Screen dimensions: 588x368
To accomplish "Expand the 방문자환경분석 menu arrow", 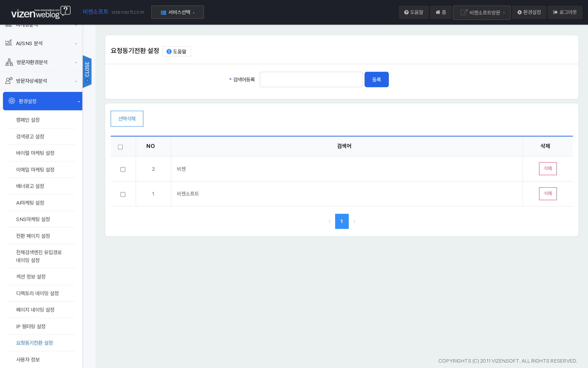I will [76, 63].
